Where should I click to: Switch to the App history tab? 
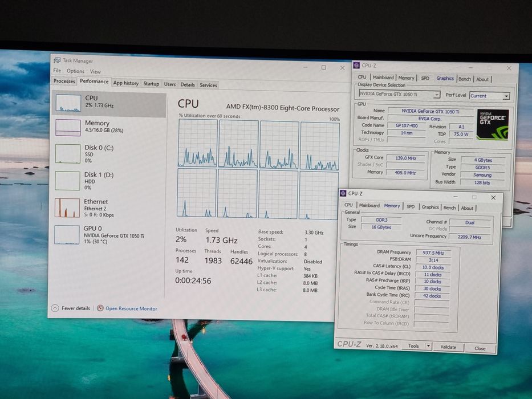[126, 83]
